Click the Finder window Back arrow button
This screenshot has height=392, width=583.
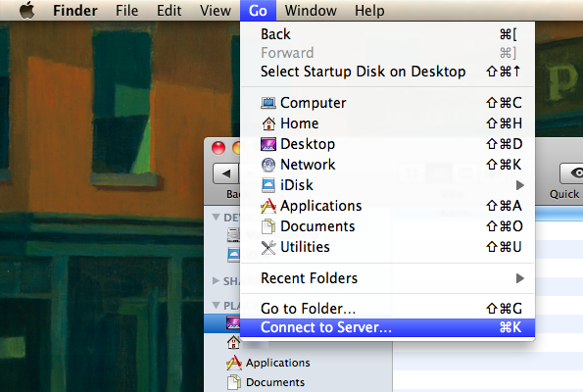[x=225, y=173]
